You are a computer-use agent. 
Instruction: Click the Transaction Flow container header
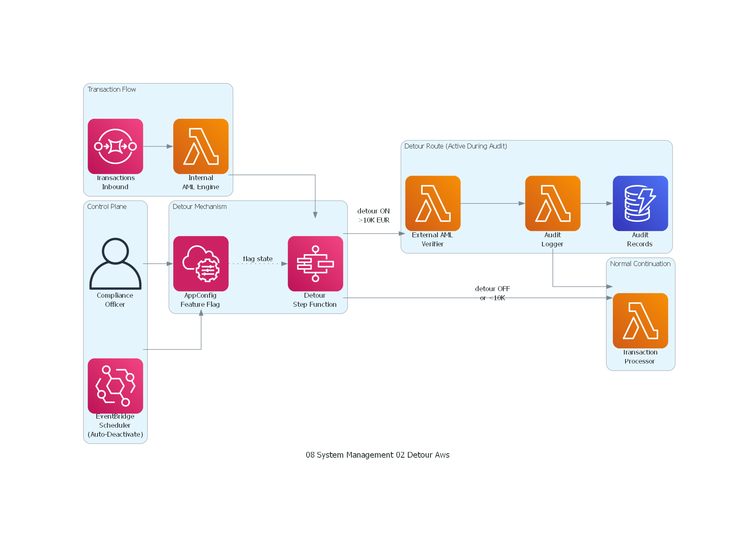tap(112, 89)
